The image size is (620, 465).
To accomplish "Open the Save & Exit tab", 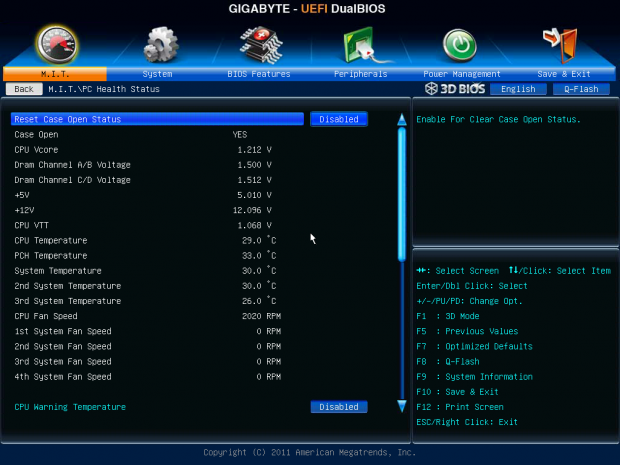I will [x=564, y=74].
